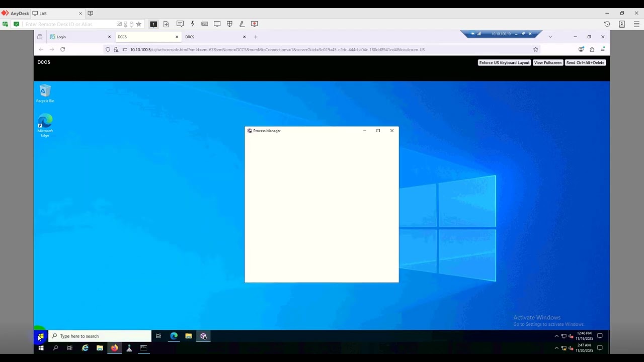The height and width of the screenshot is (362, 644).
Task: Minimize the Process Manager window
Action: click(x=365, y=131)
